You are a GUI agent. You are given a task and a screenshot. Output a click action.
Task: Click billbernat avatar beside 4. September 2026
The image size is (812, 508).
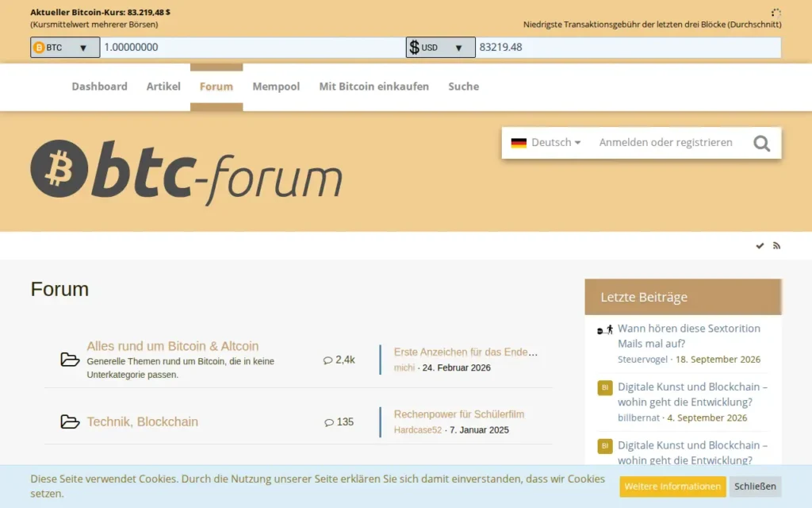[605, 387]
